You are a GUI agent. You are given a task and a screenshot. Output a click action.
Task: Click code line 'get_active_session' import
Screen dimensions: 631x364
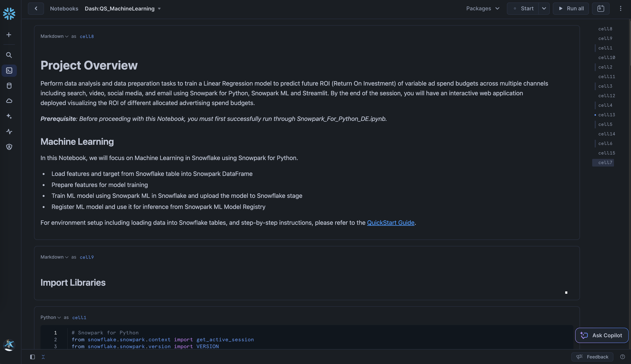[163, 340]
